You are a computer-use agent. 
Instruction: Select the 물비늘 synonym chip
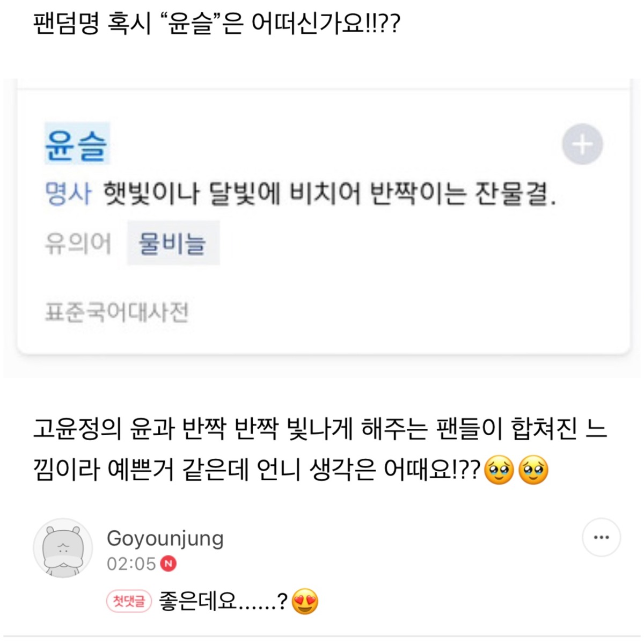tap(173, 243)
